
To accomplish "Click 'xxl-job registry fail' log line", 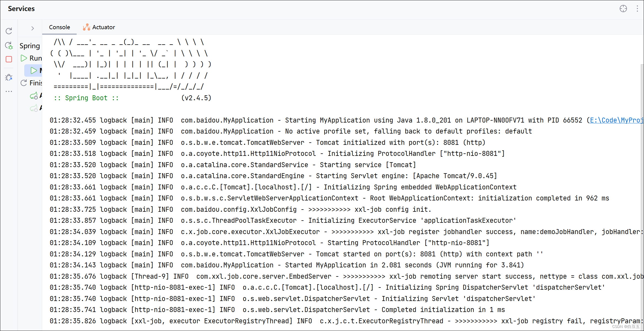I will [x=346, y=321].
